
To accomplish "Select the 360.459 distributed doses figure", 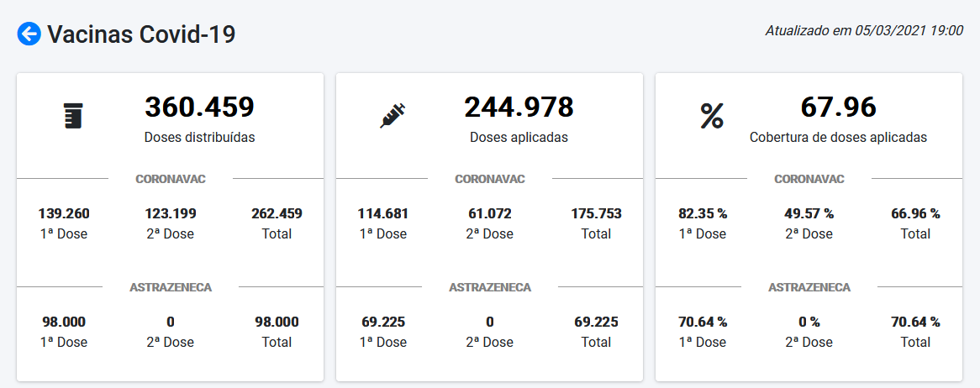I will pos(199,107).
